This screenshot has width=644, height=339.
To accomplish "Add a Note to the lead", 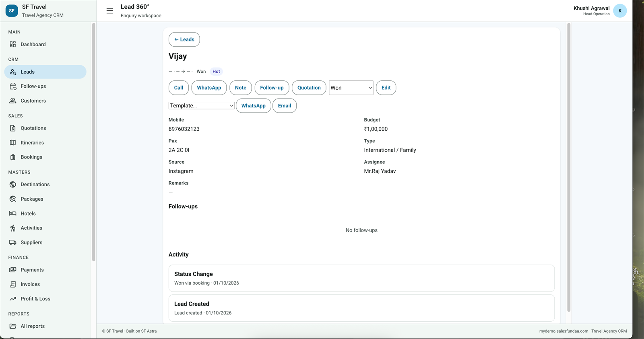I will click(x=241, y=88).
